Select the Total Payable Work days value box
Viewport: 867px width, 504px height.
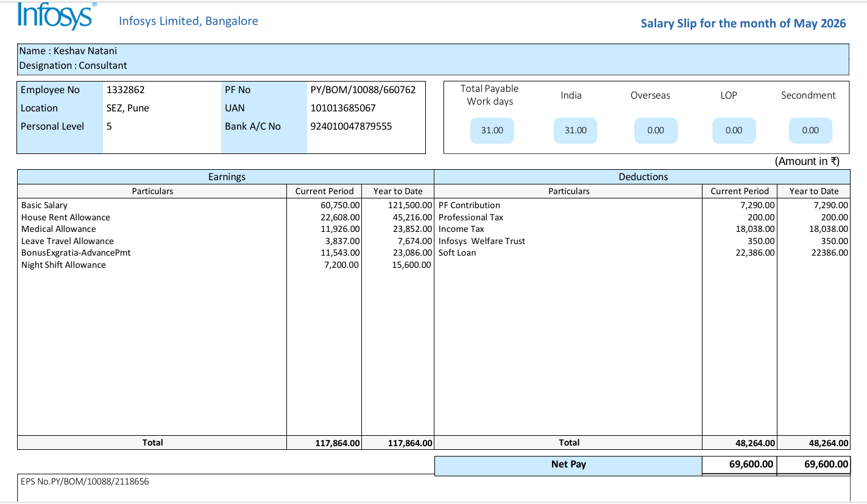[x=492, y=130]
